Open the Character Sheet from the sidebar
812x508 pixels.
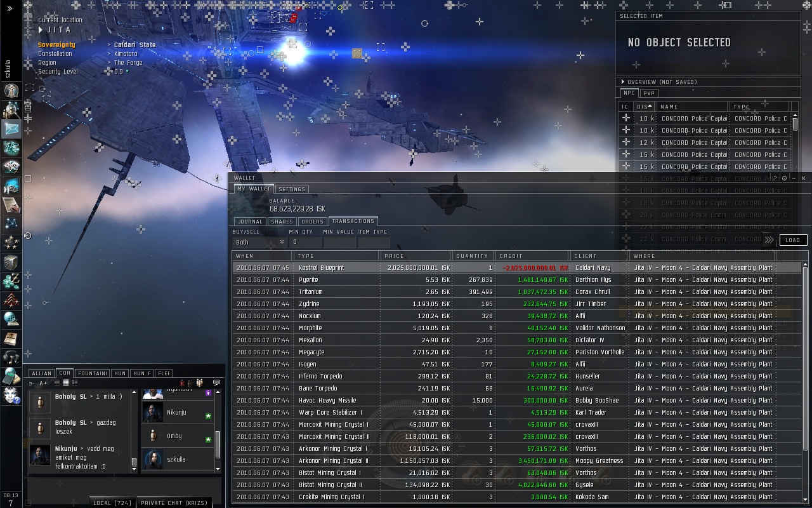(11, 91)
